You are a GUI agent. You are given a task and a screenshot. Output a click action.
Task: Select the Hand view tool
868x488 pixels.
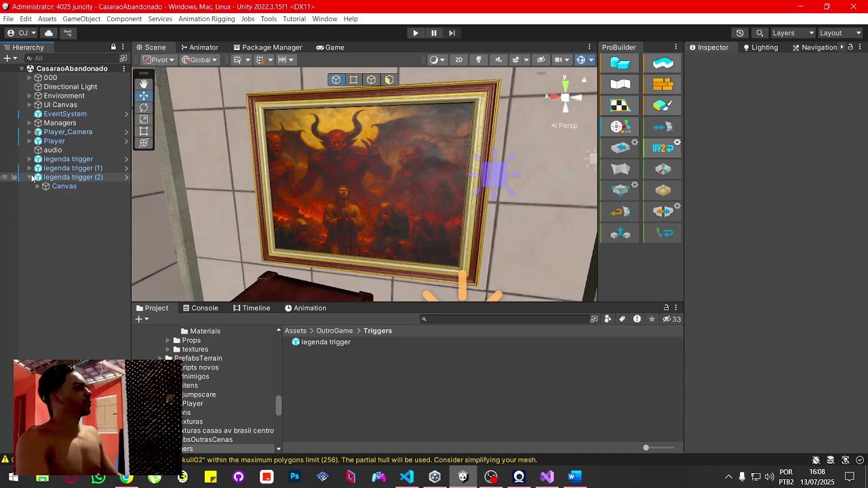point(144,84)
